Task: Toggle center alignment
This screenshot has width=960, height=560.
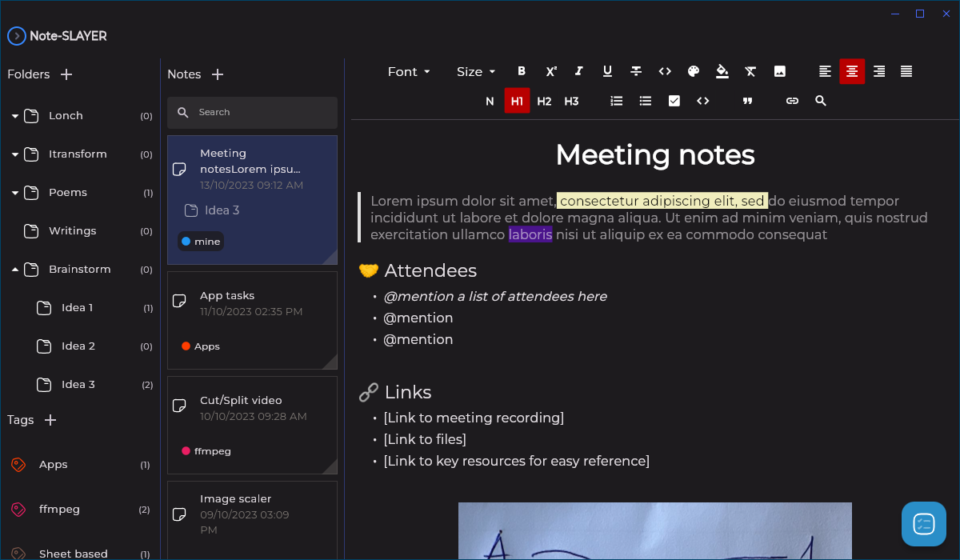Action: [x=852, y=71]
